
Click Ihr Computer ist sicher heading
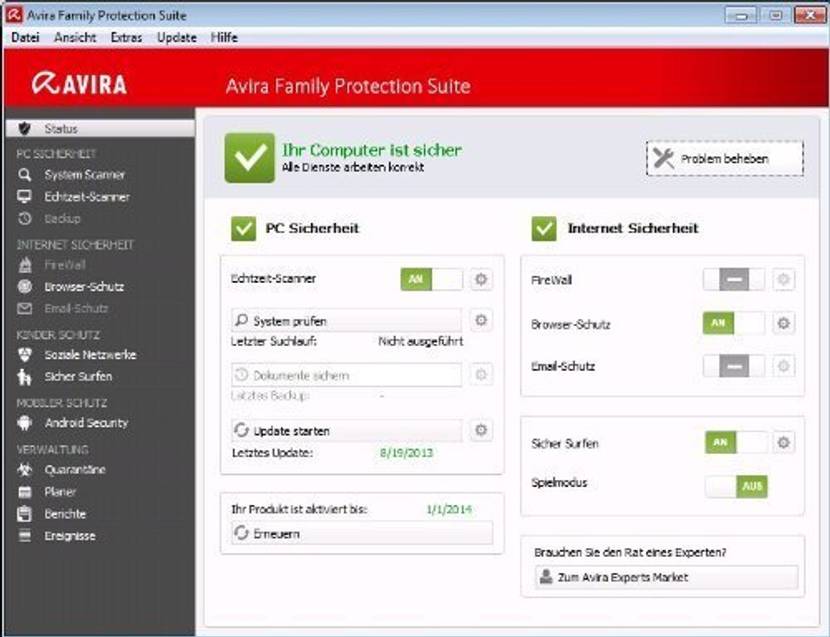coord(372,150)
